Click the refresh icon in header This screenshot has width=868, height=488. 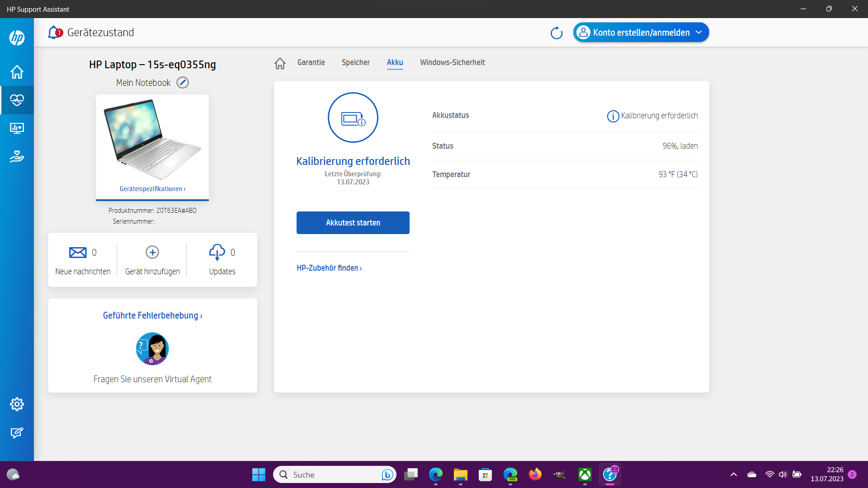[556, 33]
